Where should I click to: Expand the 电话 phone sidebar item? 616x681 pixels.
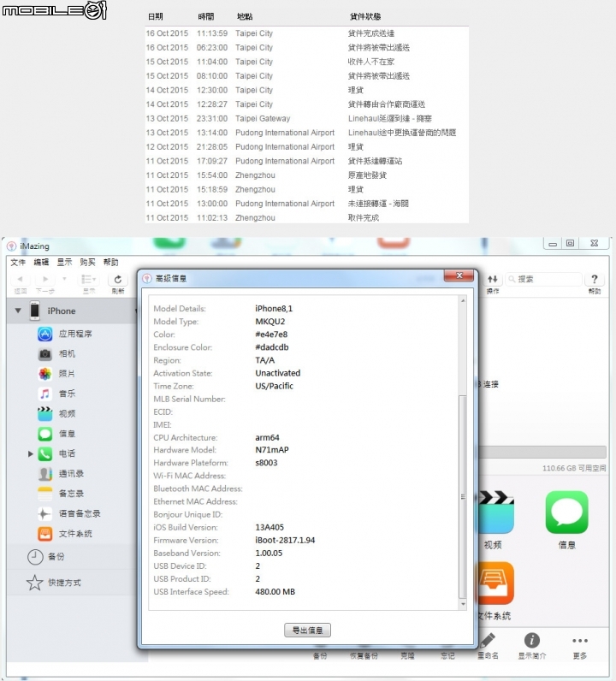point(31,453)
